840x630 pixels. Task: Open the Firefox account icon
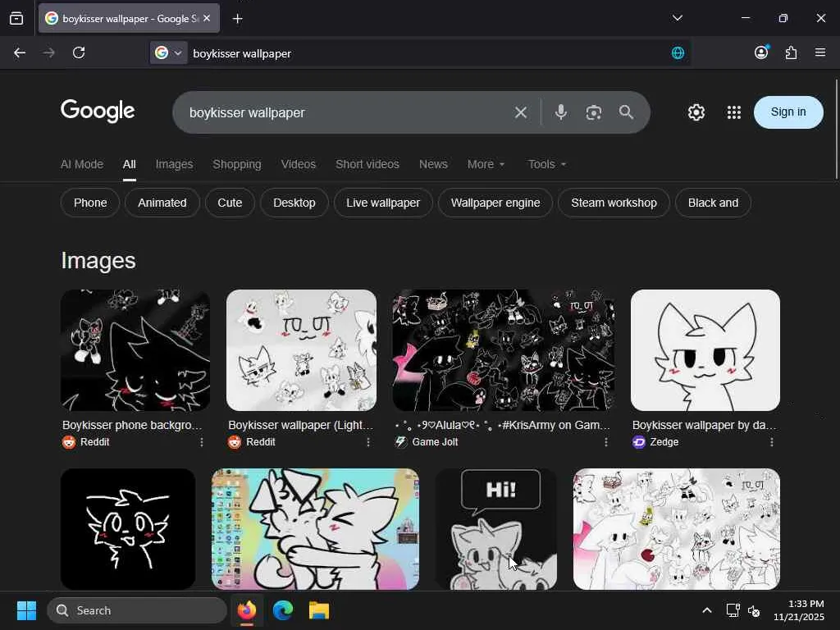pos(761,52)
